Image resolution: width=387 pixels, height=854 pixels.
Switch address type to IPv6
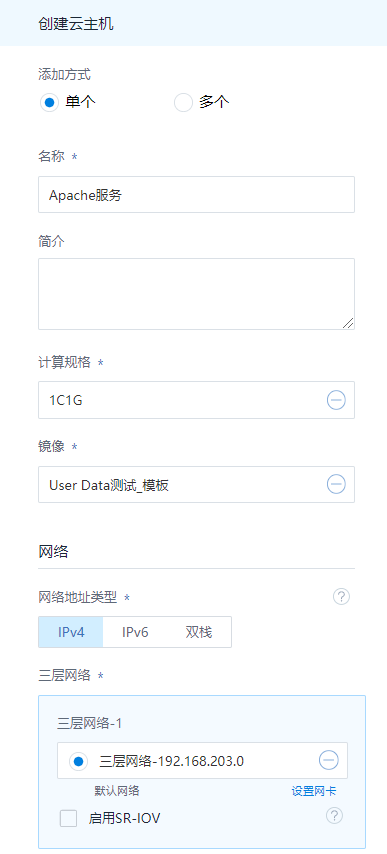(135, 632)
